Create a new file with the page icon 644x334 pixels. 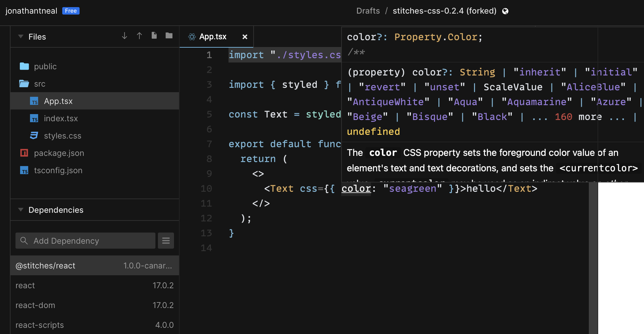pos(154,35)
